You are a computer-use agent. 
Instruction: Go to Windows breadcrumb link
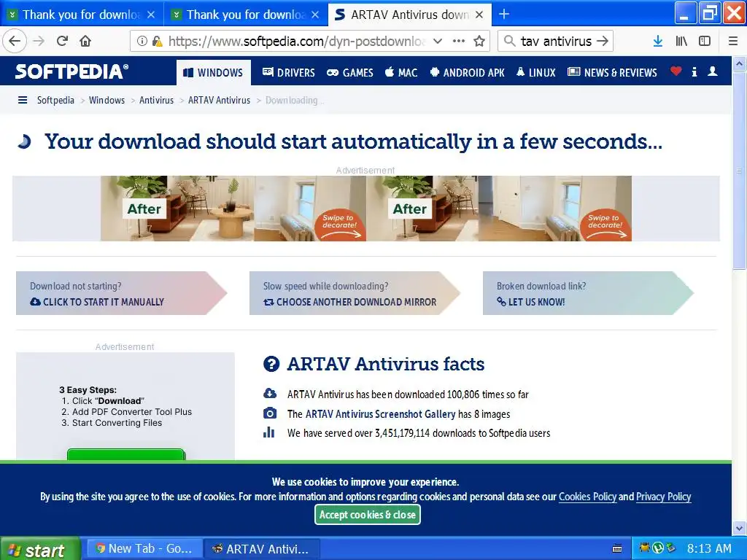pos(107,100)
